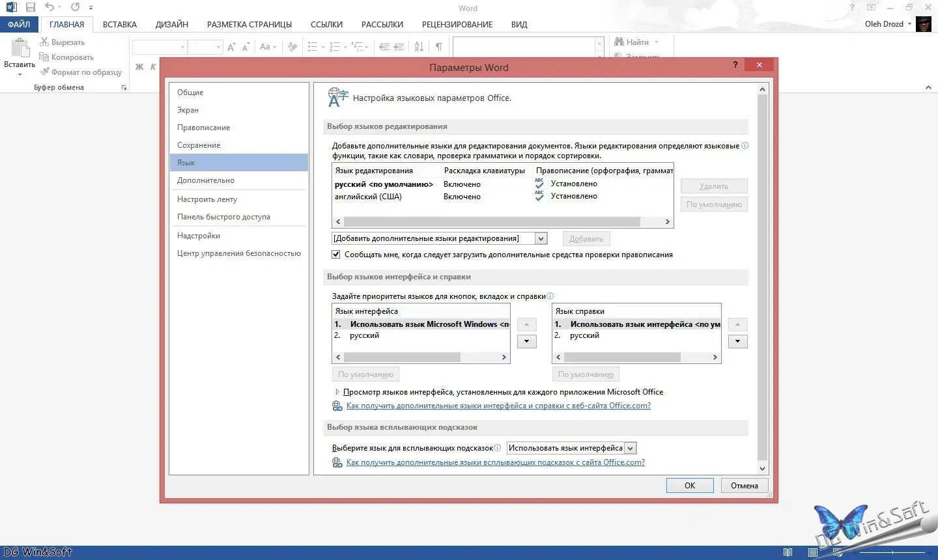Open link about getting tooltip languages from Office.com

(x=496, y=462)
